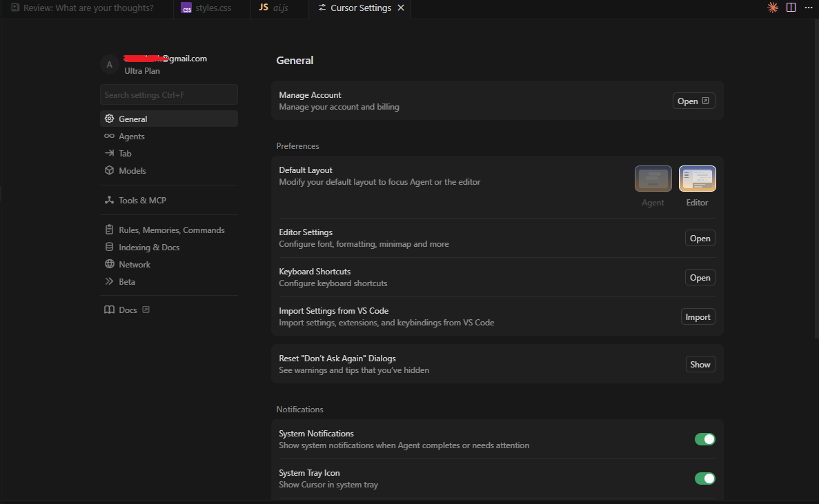The height and width of the screenshot is (504, 819).
Task: Click Open button for Manage Account
Action: coord(693,101)
